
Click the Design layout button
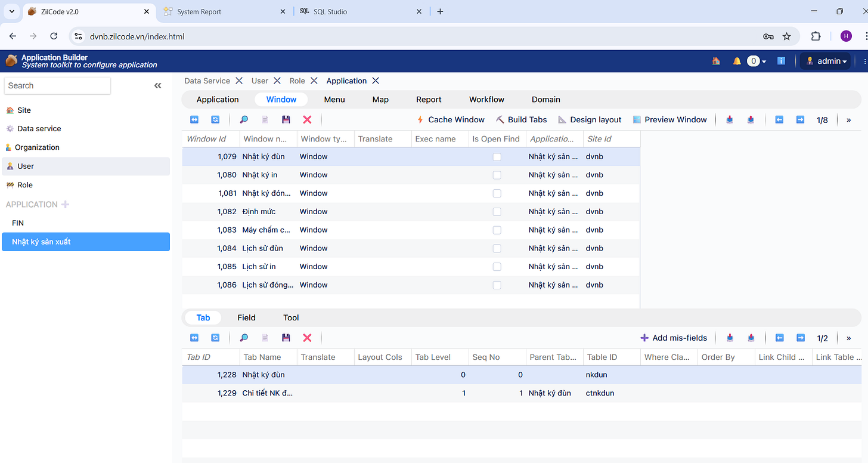pos(590,119)
